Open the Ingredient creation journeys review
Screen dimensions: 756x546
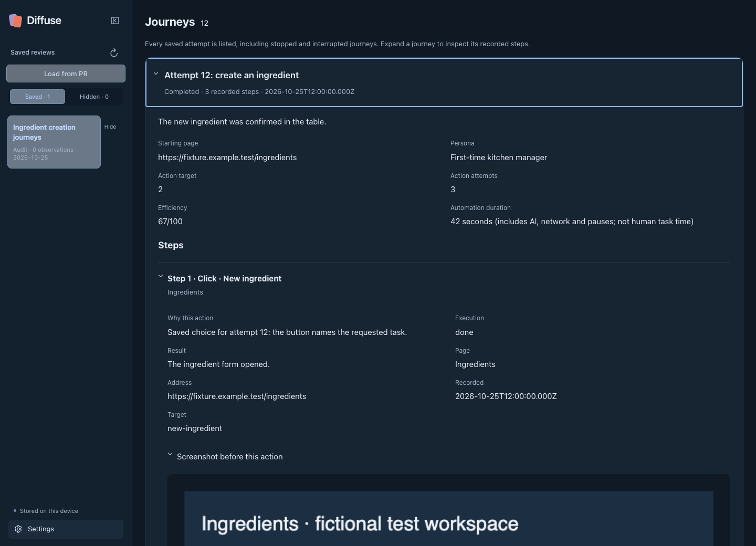pyautogui.click(x=54, y=142)
